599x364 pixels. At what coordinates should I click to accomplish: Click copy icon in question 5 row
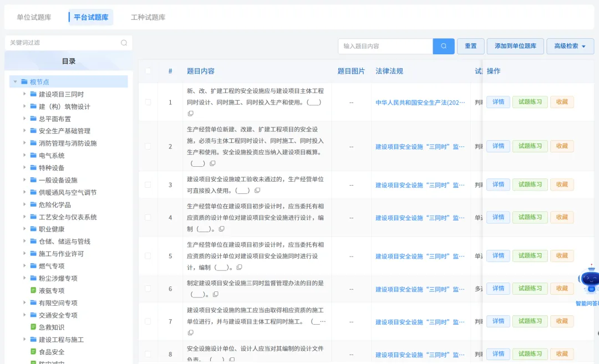coord(239,268)
